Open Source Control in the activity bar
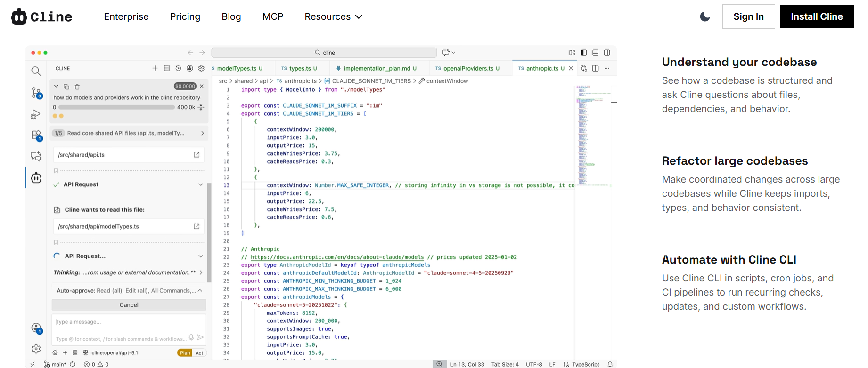868x368 pixels. pos(36,93)
